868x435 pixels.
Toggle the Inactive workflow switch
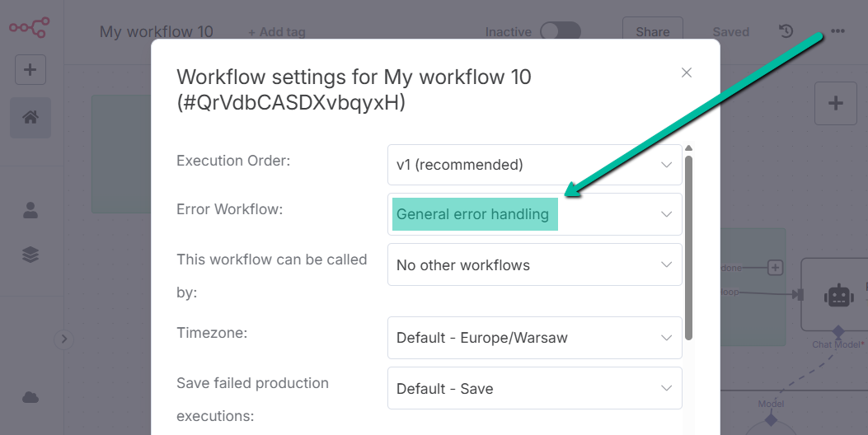(561, 31)
